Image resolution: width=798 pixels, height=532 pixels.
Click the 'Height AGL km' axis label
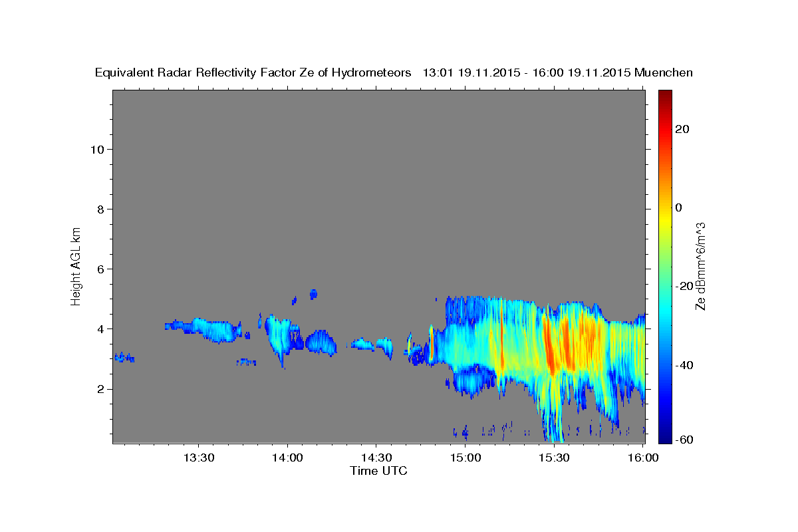76,265
